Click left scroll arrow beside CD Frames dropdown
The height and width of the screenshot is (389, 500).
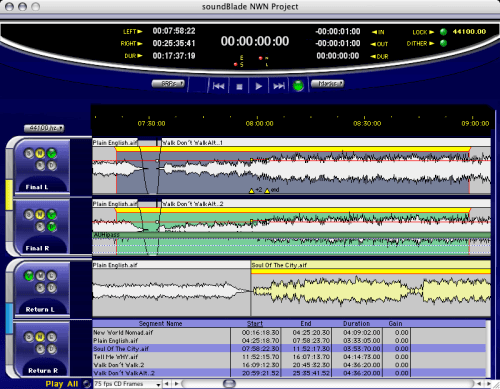tap(167, 384)
